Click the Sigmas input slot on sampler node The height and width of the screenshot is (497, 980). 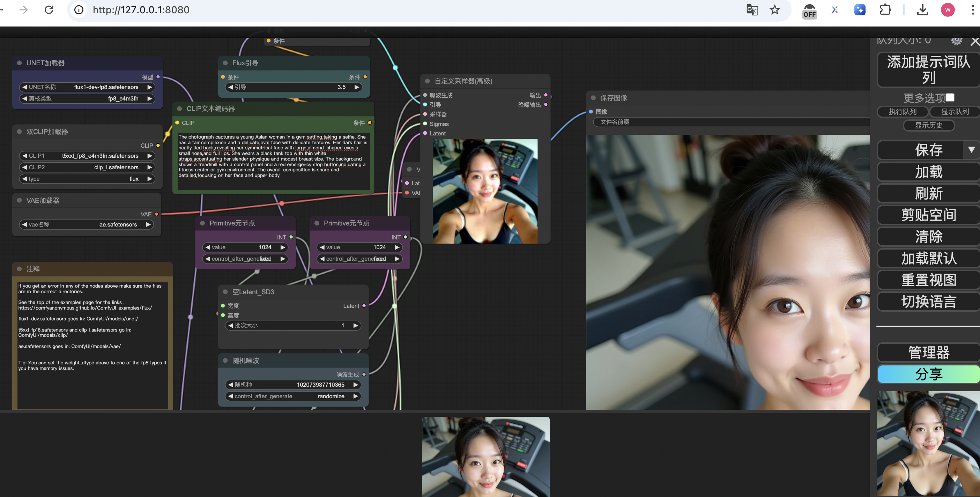point(425,124)
